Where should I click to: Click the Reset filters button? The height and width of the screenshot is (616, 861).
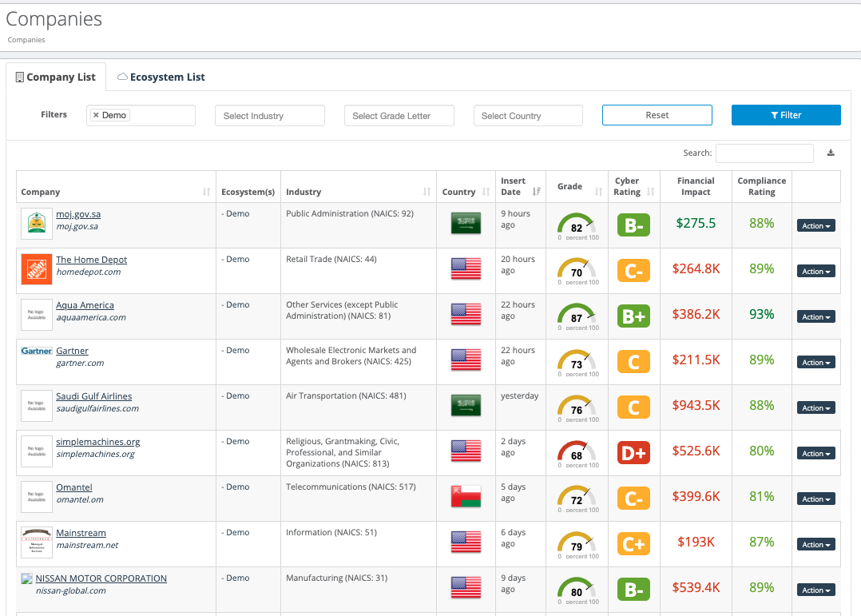657,115
